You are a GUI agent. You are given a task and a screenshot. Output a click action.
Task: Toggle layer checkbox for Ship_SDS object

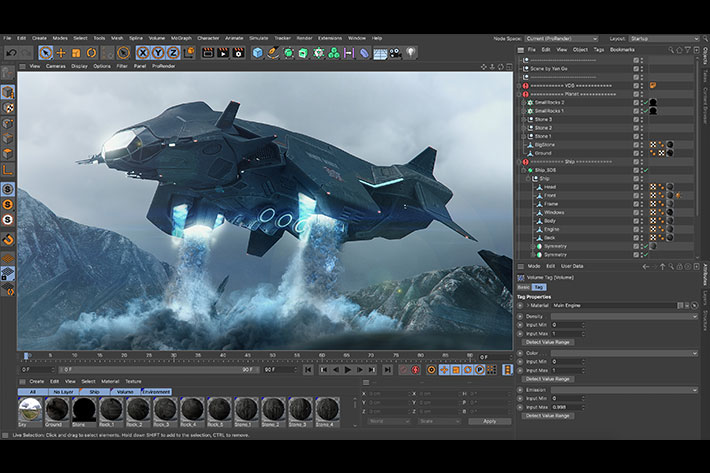636,170
